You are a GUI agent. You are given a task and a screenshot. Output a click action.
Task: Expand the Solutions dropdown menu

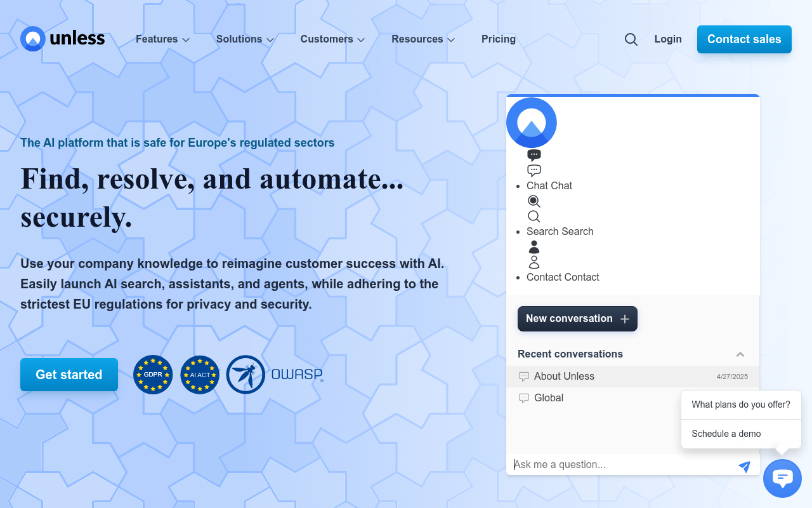[245, 39]
